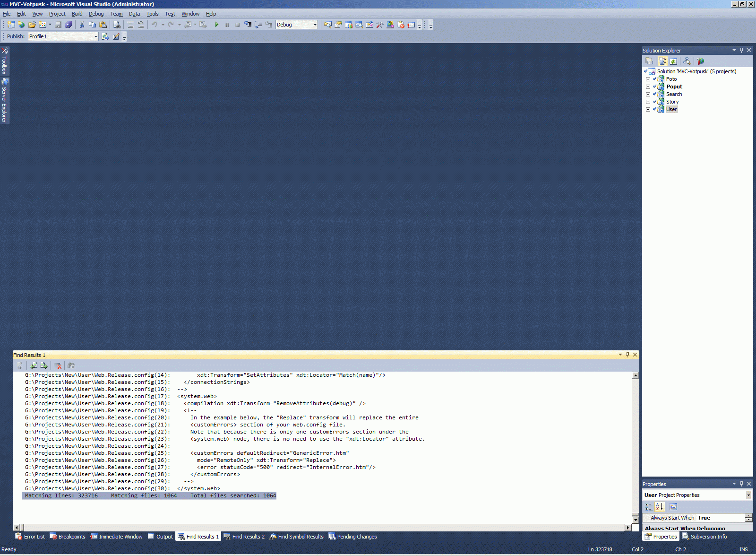Screen dimensions: 756x556
Task: Open the Solution Explorer window position dropdown arrow
Action: (734, 50)
